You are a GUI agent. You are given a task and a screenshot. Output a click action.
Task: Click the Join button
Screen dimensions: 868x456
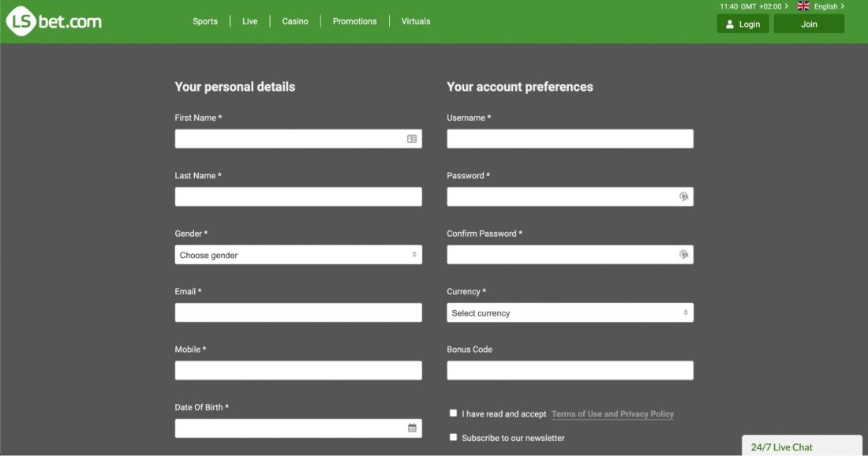point(809,24)
